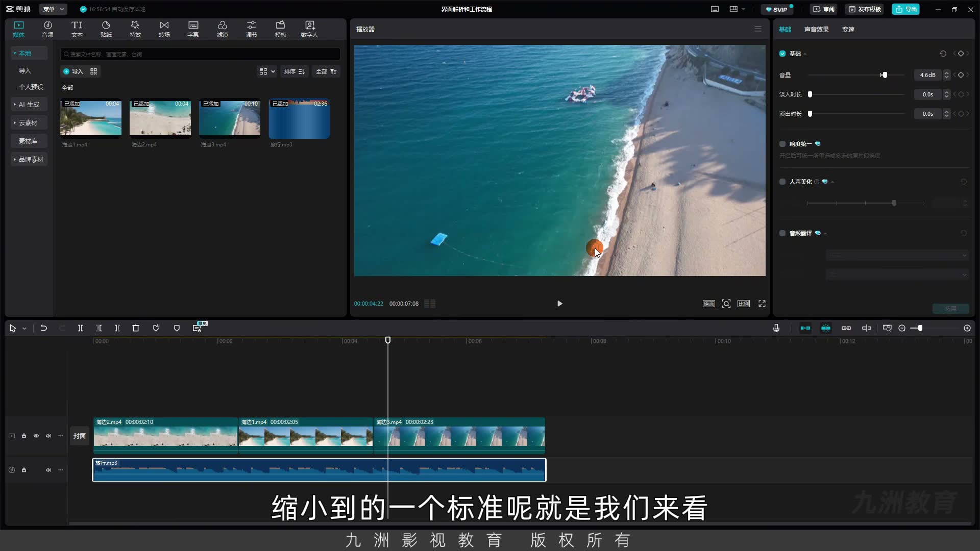Click the timeline zoom-out minus icon
This screenshot has width=980, height=551.
(x=902, y=328)
